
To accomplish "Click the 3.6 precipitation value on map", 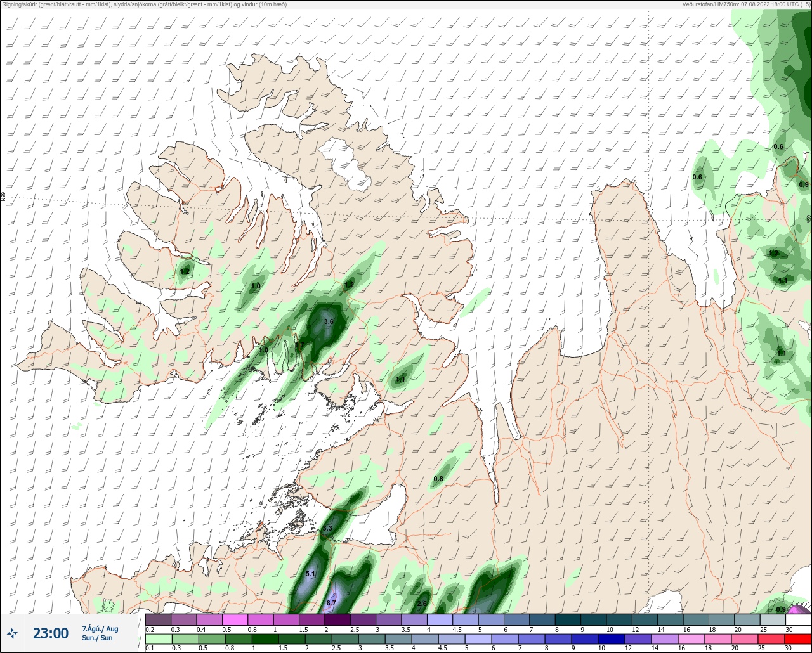I will tap(328, 322).
